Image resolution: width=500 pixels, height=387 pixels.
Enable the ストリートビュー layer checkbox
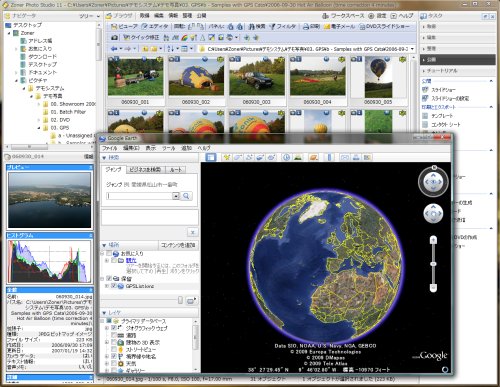point(114,349)
